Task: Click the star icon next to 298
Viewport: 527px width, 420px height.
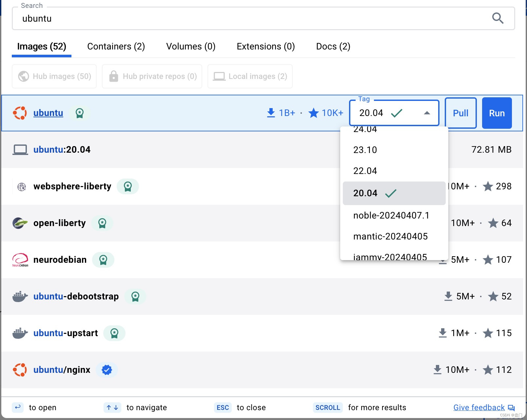Action: pyautogui.click(x=488, y=186)
